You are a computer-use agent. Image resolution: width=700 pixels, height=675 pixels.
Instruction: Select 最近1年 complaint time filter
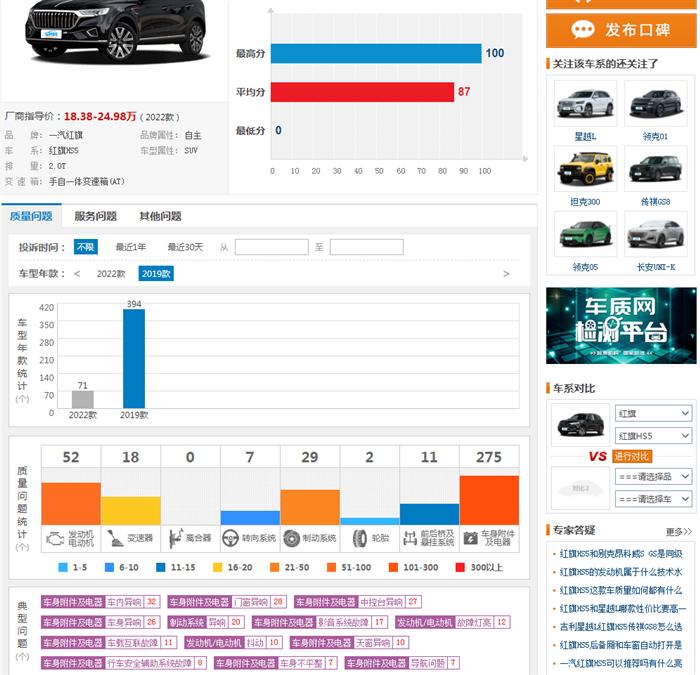(131, 247)
